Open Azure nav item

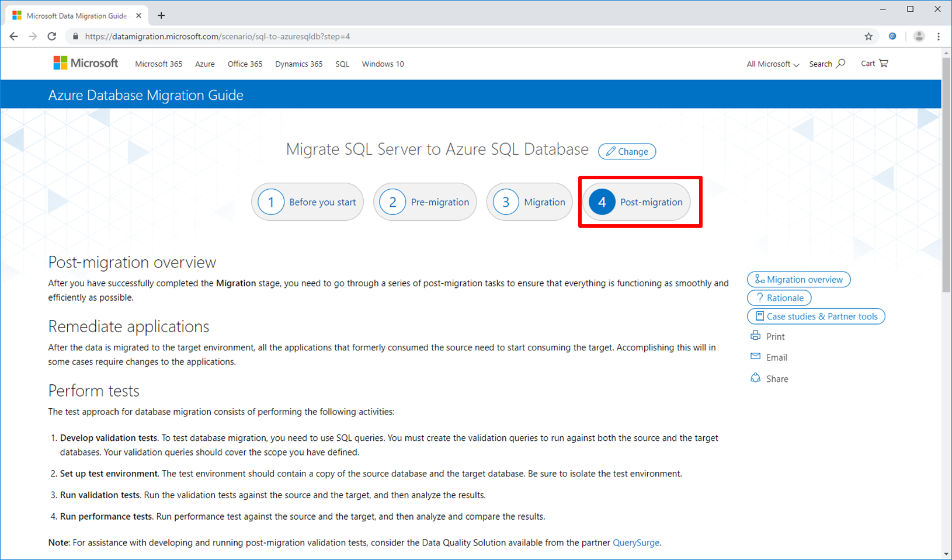(x=204, y=64)
